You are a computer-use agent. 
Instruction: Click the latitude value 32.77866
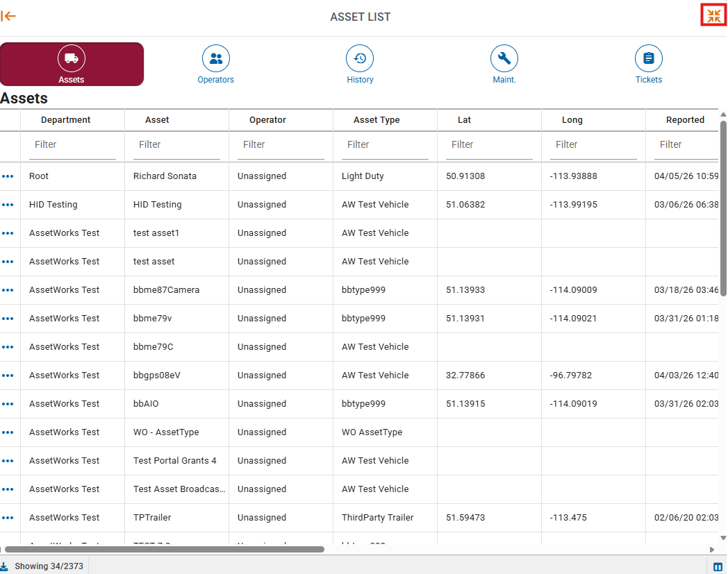point(465,375)
